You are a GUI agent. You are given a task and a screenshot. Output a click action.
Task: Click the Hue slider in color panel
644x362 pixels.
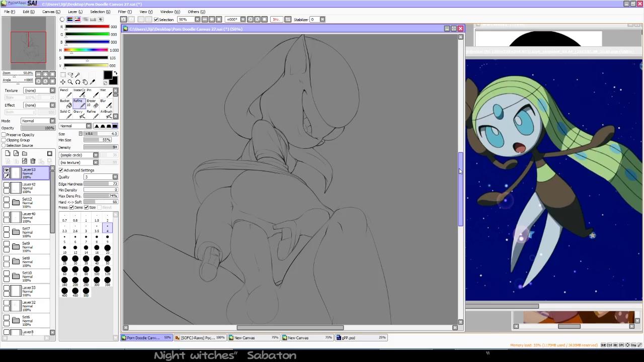pyautogui.click(x=86, y=50)
